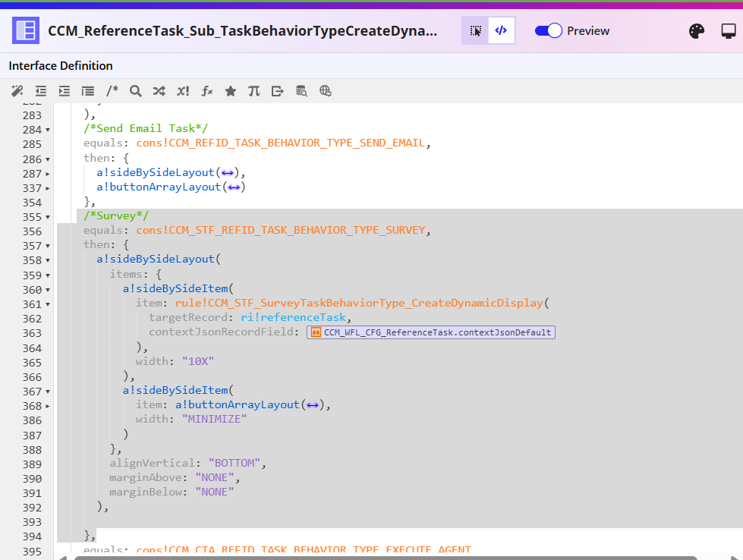Click the shuffle arrows toolbar icon
The height and width of the screenshot is (560, 743).
pos(159,91)
